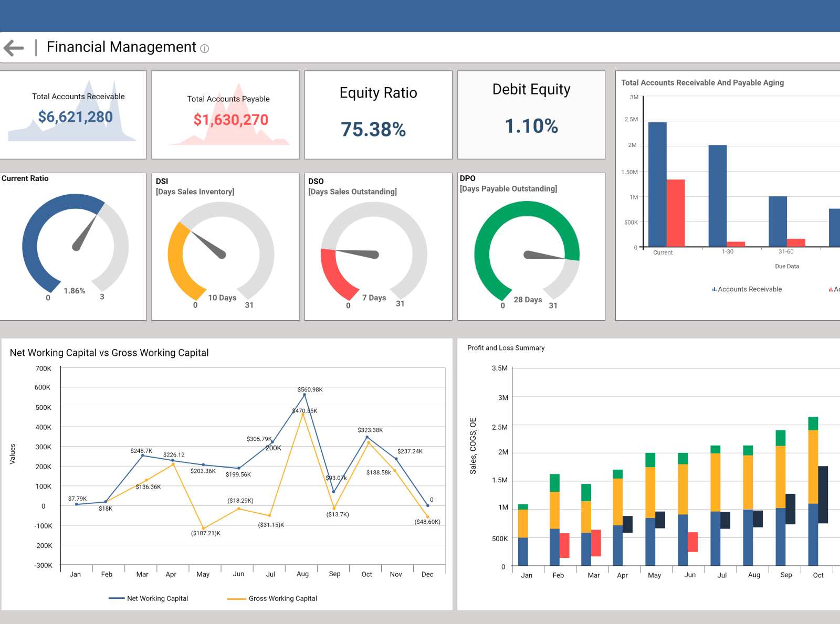Select the 75.38% Equity Ratio value
Viewport: 840px width, 624px height.
pos(373,129)
